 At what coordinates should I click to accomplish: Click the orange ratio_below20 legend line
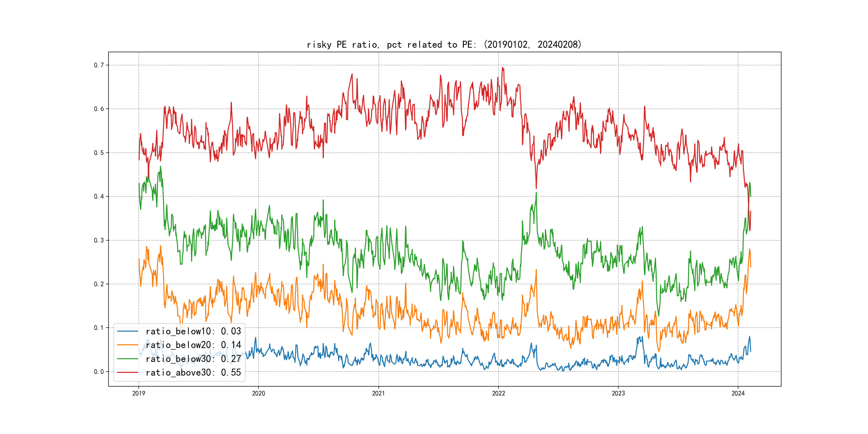[x=128, y=345]
